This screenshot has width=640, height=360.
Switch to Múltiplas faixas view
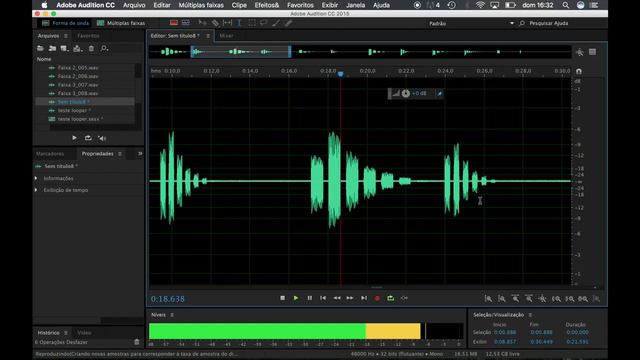tap(121, 23)
